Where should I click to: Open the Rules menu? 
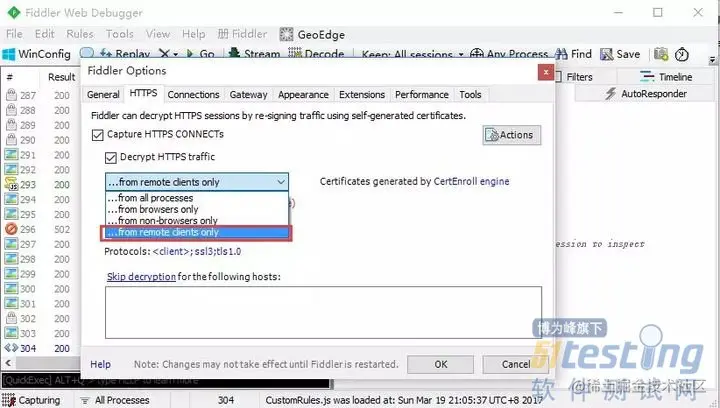[x=80, y=34]
